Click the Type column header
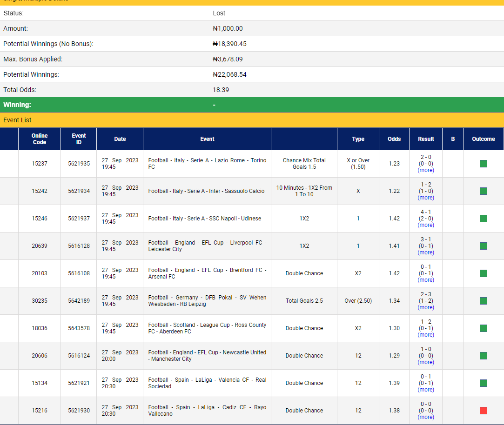Viewport: 504px width, 425px height. coord(358,139)
